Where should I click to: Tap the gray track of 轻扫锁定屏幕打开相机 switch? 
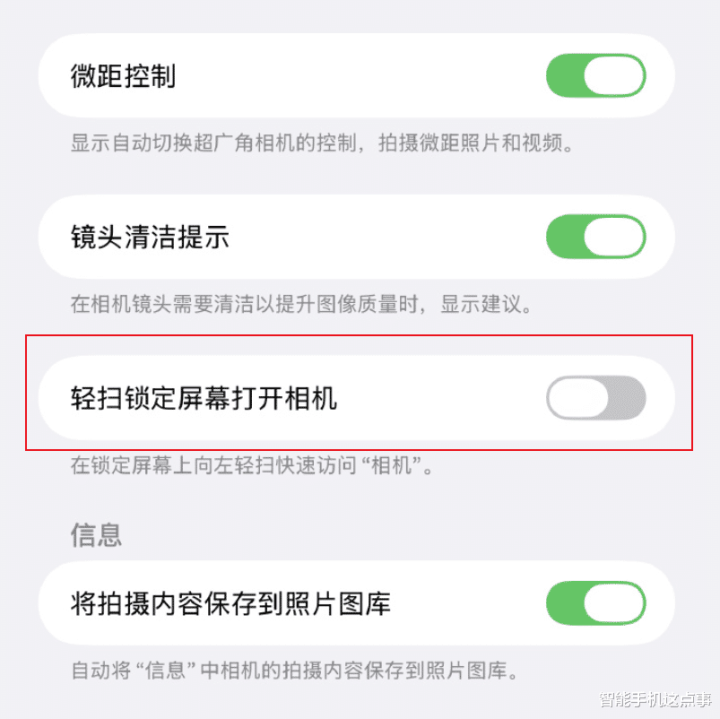coord(627,398)
